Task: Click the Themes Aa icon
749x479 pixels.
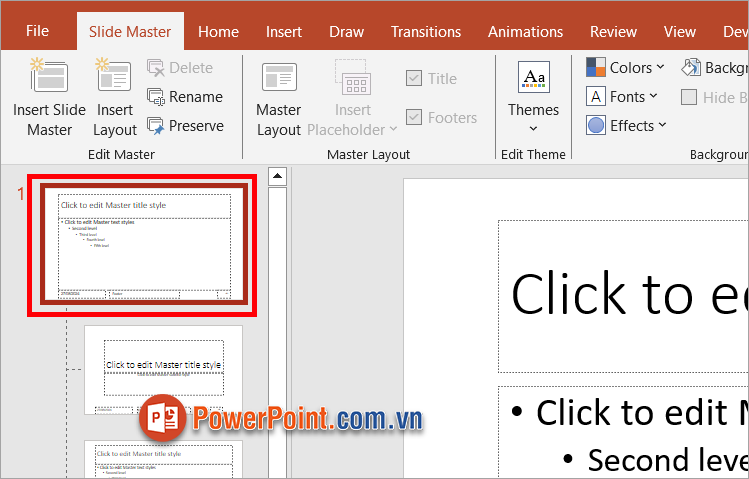Action: pos(534,77)
